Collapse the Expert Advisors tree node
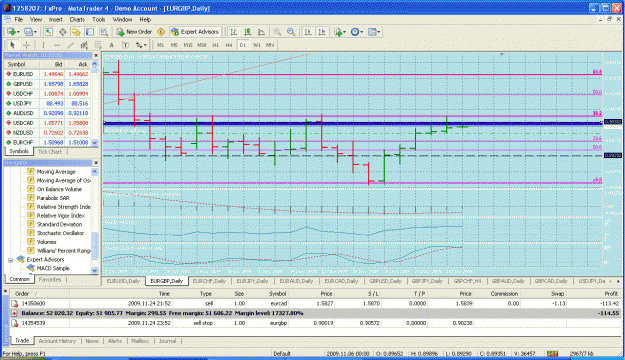The image size is (625, 360). coord(11,260)
